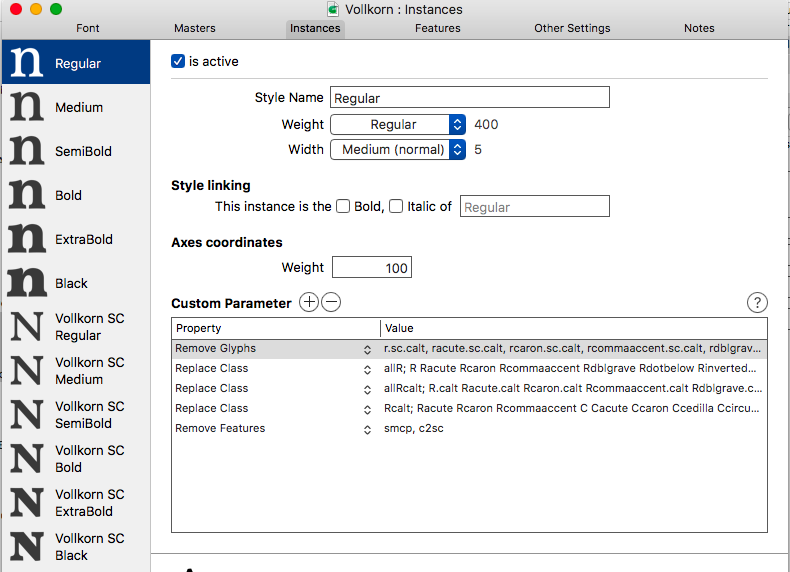Screen dimensions: 790x572
Task: Click the Axes coordinates Weight field showing 100
Action: pos(372,267)
